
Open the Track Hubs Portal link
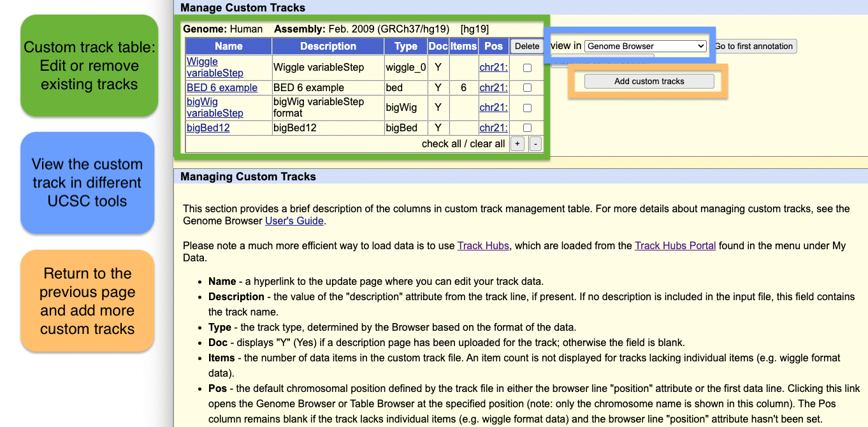tap(675, 246)
